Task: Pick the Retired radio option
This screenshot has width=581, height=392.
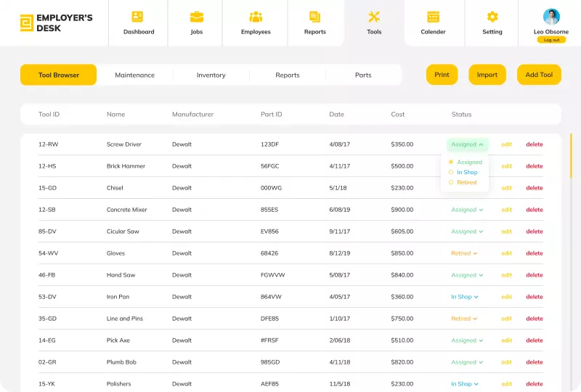Action: point(451,182)
